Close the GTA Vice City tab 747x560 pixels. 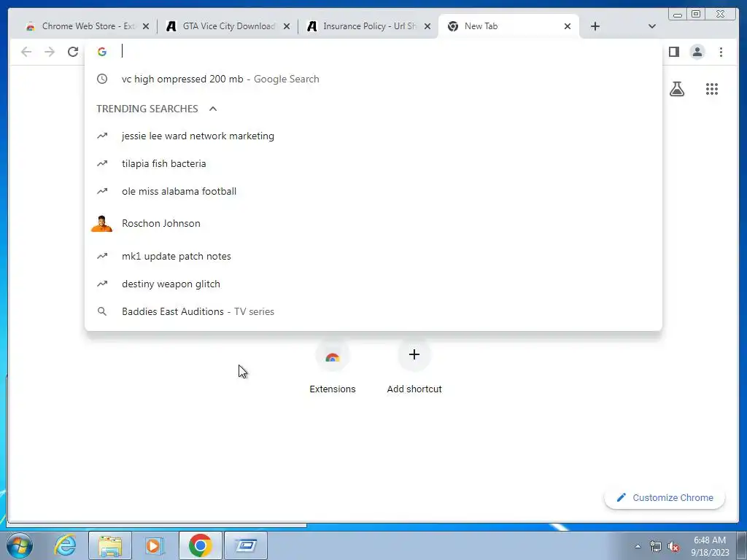286,26
